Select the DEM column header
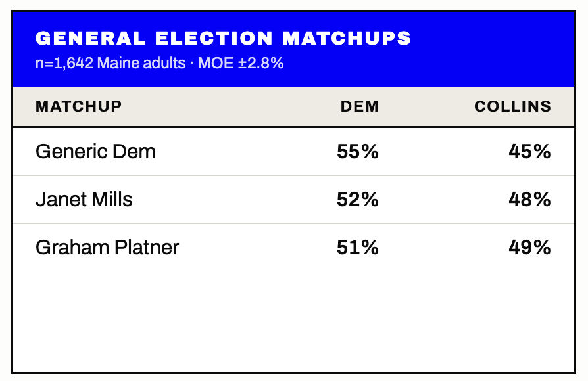Viewport: 588px width, 381px height. pos(359,106)
